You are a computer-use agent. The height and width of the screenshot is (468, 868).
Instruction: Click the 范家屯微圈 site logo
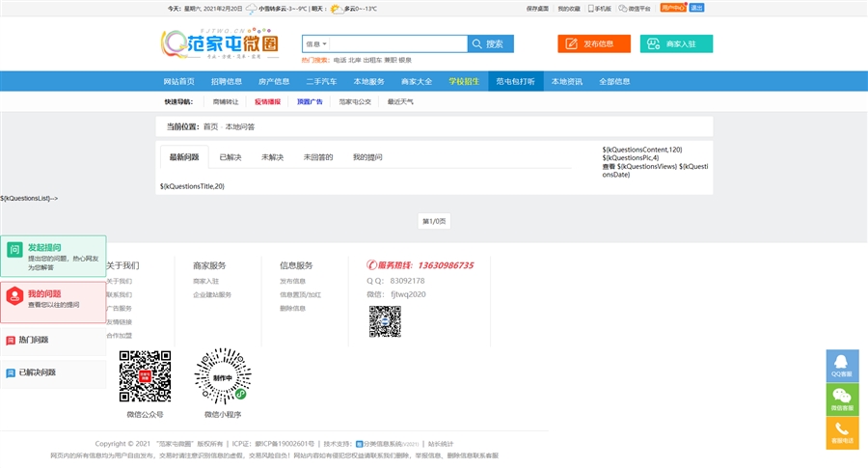[220, 43]
